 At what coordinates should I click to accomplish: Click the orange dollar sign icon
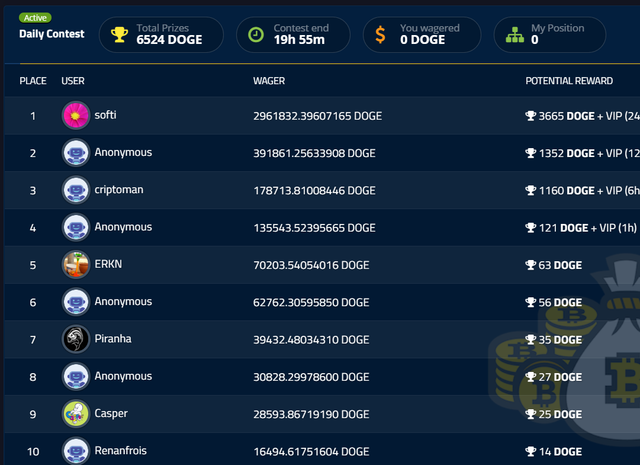click(380, 35)
